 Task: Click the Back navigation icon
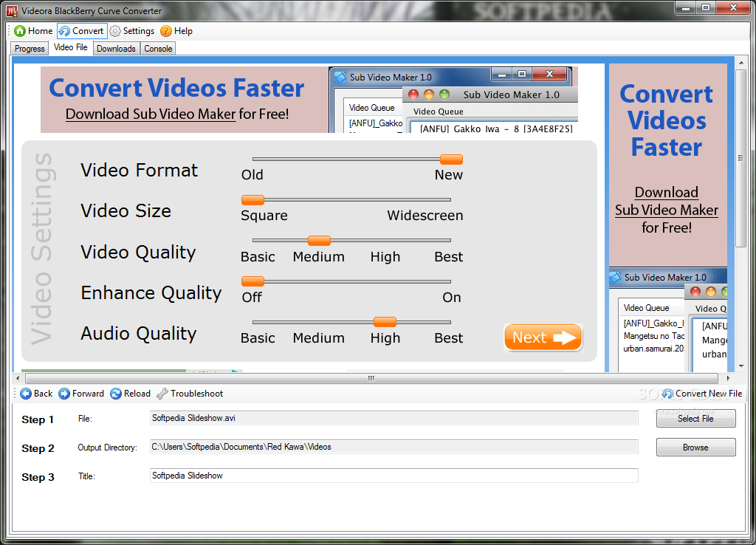pos(26,394)
